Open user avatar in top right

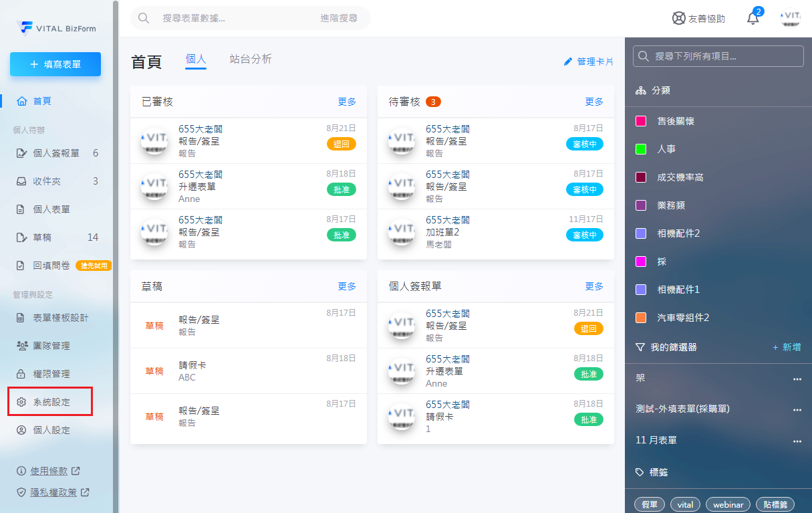[x=791, y=18]
